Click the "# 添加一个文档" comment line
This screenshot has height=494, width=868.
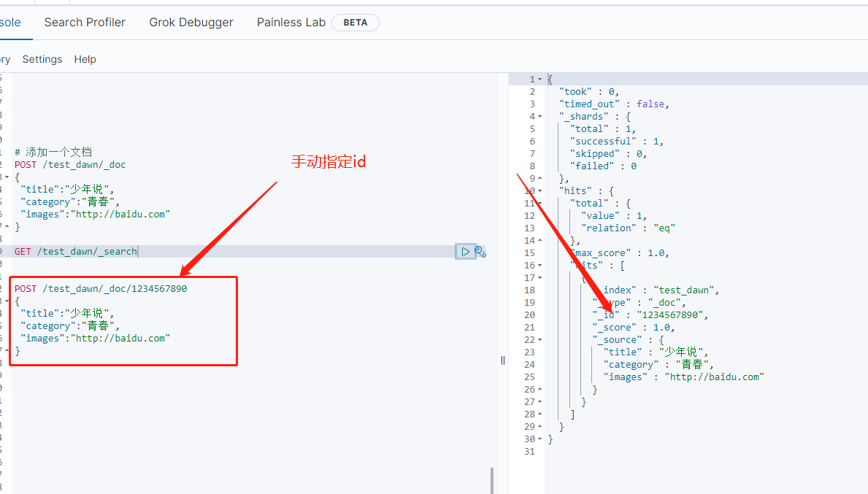[x=53, y=152]
